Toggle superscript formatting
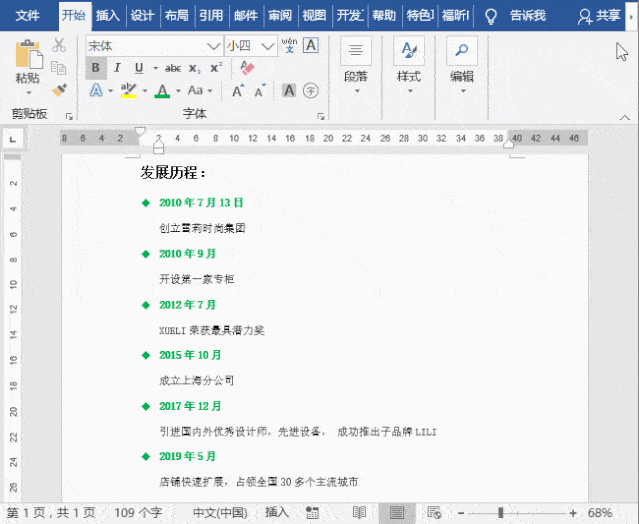639x524 pixels. click(216, 68)
